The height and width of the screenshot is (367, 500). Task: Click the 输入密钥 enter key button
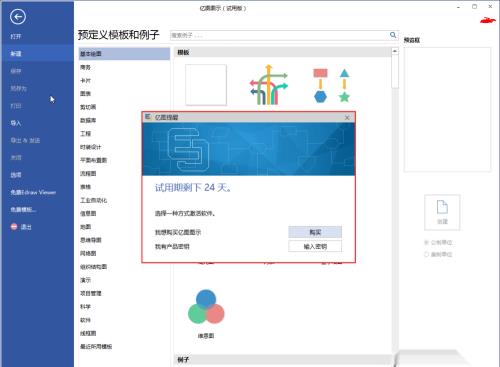point(315,246)
